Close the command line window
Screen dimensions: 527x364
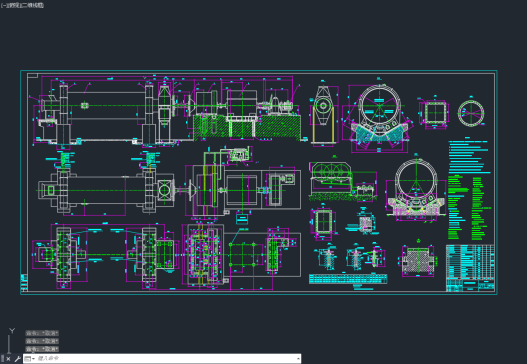[x=8, y=359]
